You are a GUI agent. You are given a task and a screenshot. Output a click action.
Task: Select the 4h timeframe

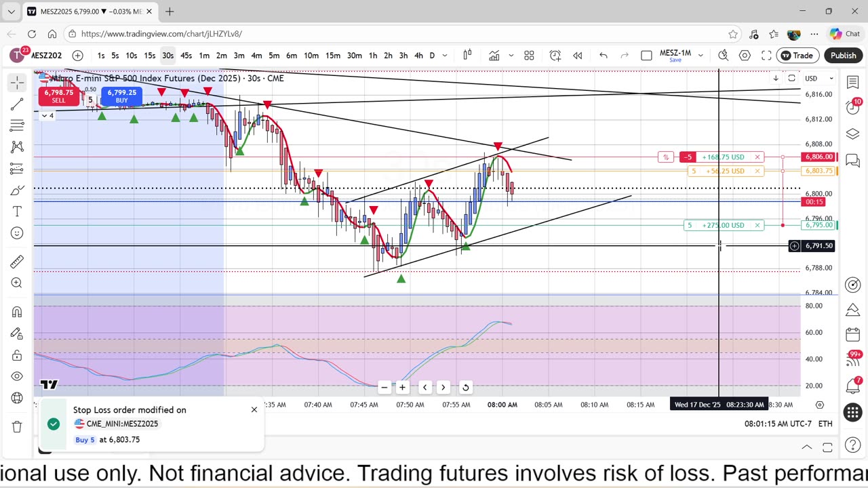[x=418, y=56]
